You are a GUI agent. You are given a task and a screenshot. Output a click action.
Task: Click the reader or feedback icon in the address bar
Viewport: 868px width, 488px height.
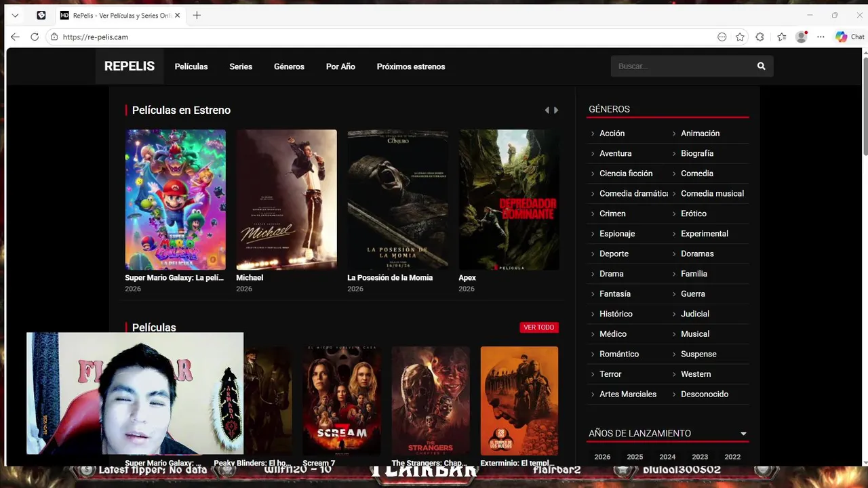(722, 37)
